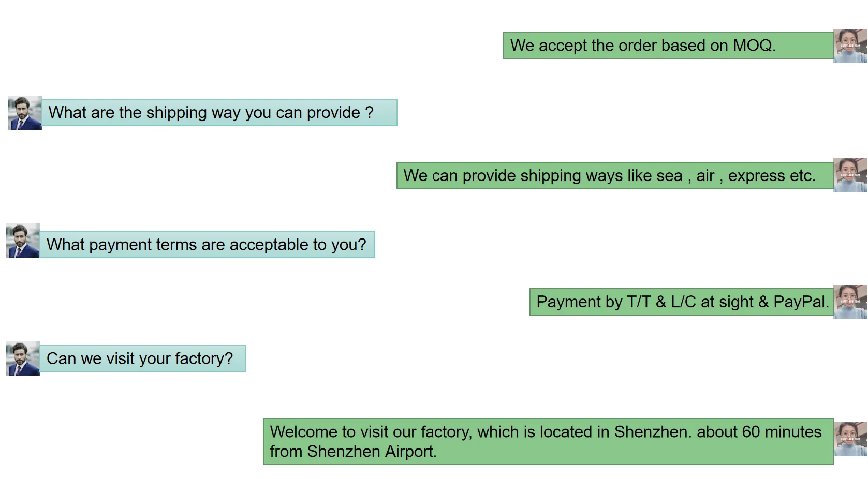868x479 pixels.
Task: Click "L/C at sight" text in the payment reply
Action: 712,302
